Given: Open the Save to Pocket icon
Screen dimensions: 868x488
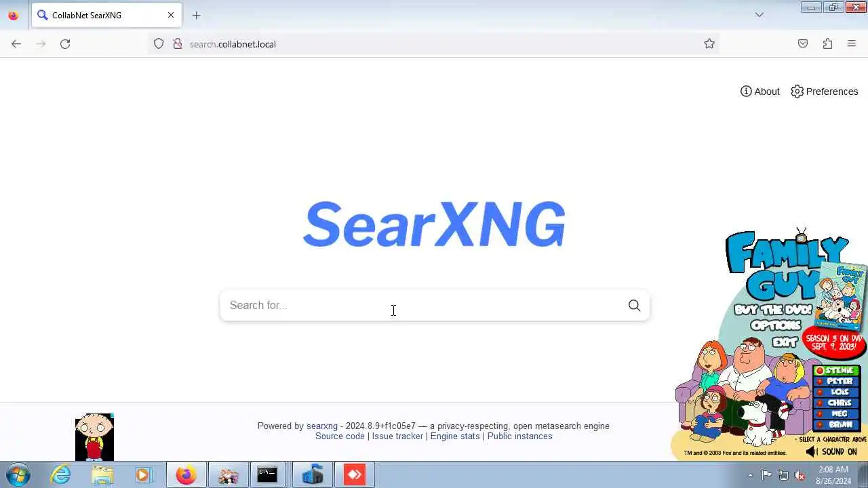Looking at the screenshot, I should pyautogui.click(x=803, y=44).
